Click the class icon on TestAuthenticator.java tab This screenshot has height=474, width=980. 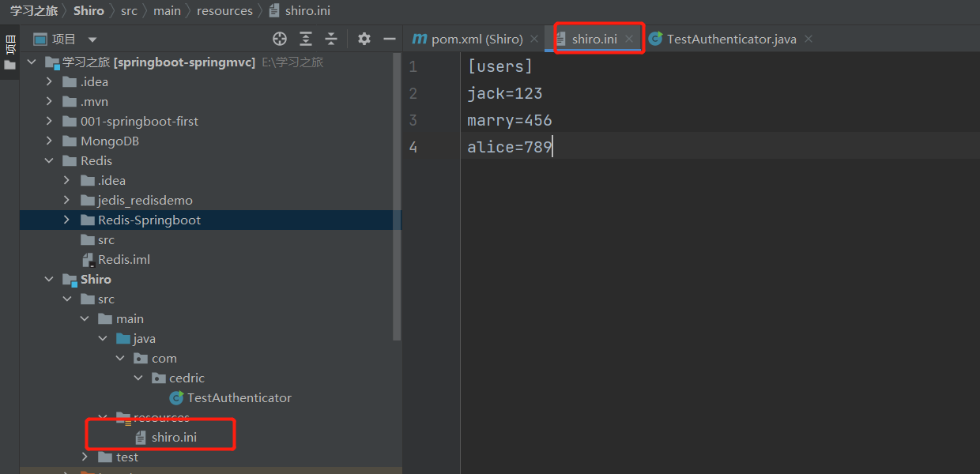click(655, 39)
